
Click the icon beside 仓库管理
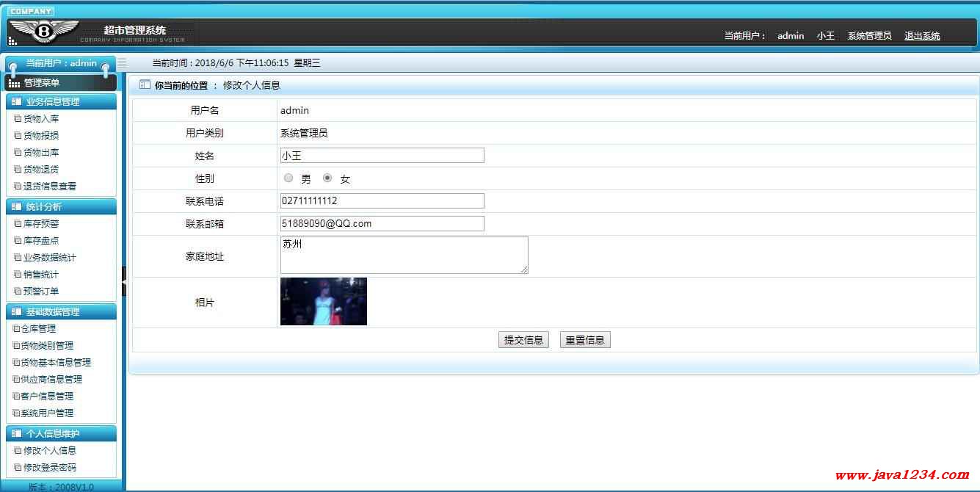16,328
